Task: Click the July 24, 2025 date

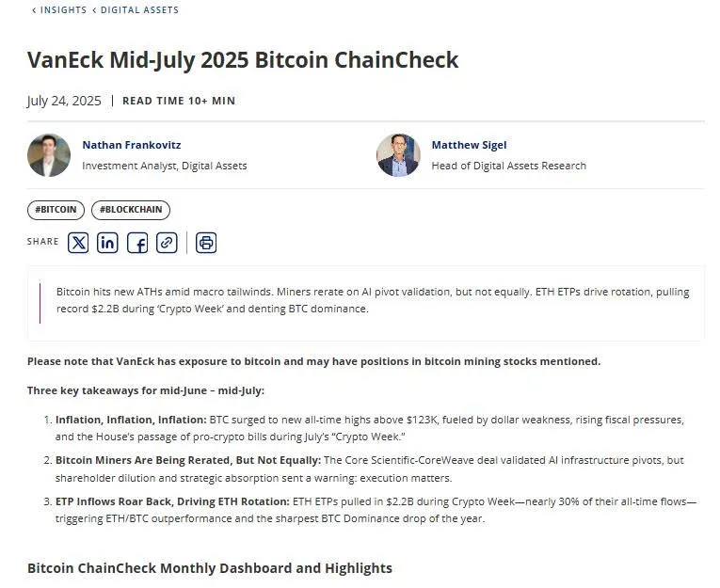Action: click(64, 101)
